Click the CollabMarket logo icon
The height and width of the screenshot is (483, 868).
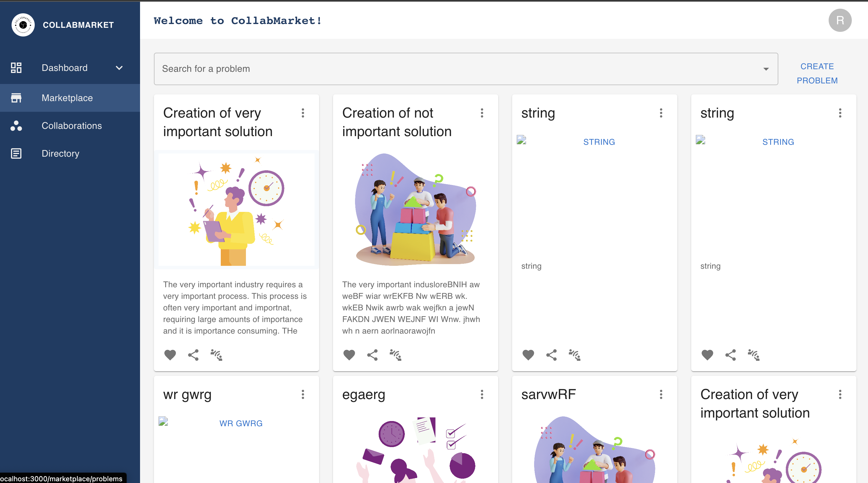pyautogui.click(x=23, y=25)
